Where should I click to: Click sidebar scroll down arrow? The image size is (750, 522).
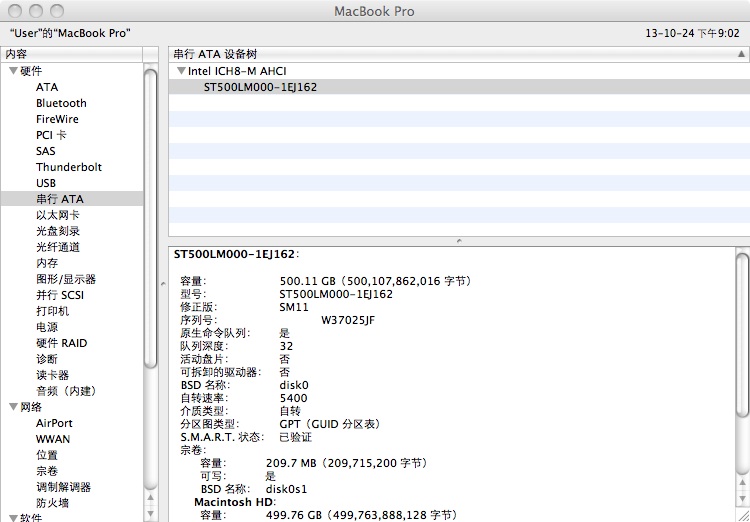click(150, 514)
